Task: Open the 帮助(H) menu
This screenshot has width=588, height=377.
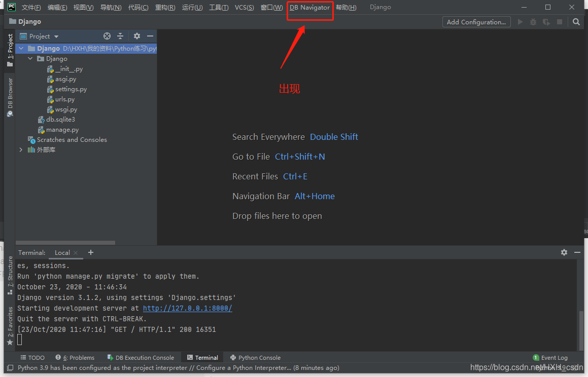Action: click(346, 8)
